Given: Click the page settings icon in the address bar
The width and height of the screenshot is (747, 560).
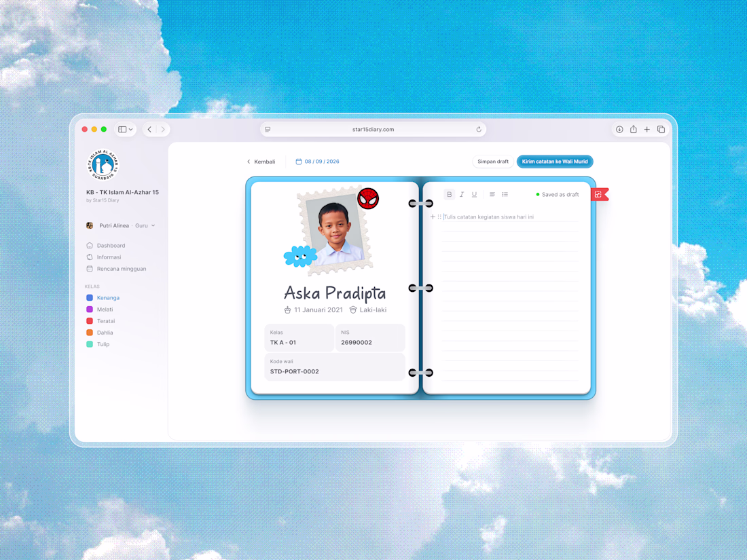Looking at the screenshot, I should 268,129.
